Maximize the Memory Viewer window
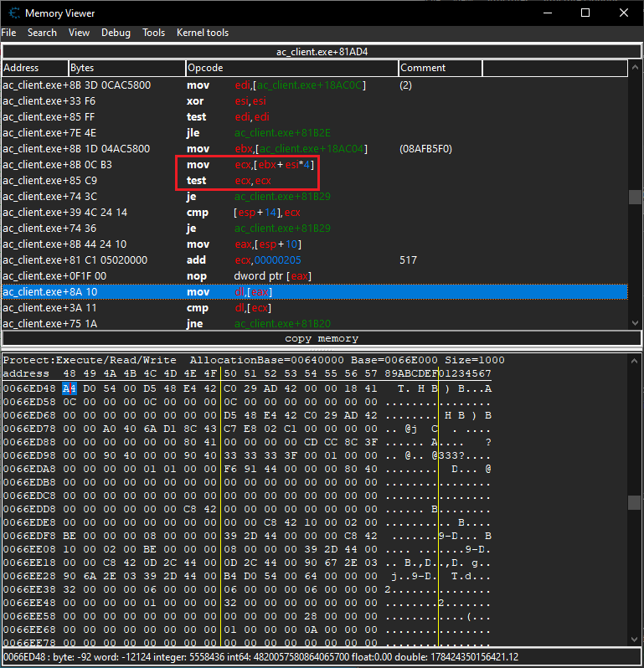This screenshot has width=644, height=668. pos(585,13)
